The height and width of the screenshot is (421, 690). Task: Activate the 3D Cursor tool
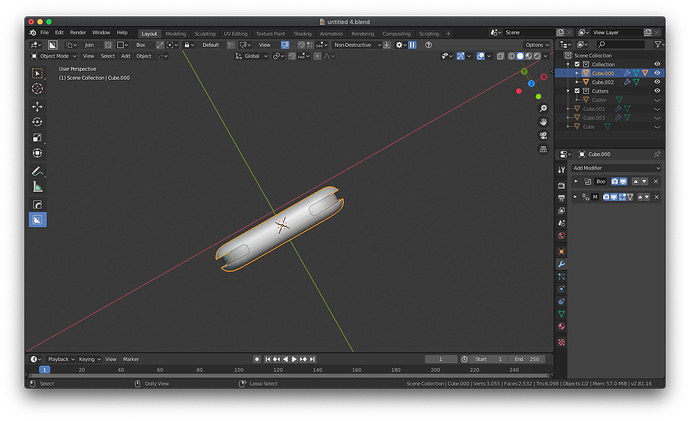click(x=37, y=88)
